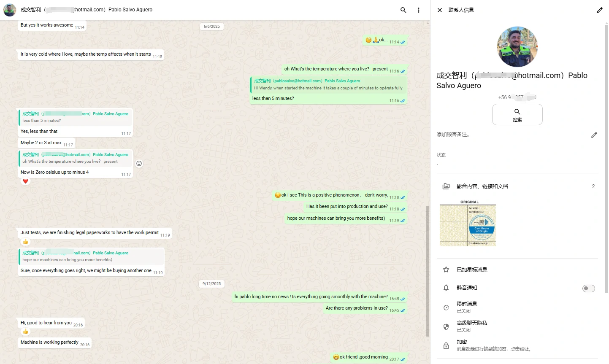
Task: Click the chat scrollbar thumb
Action: click(x=428, y=270)
